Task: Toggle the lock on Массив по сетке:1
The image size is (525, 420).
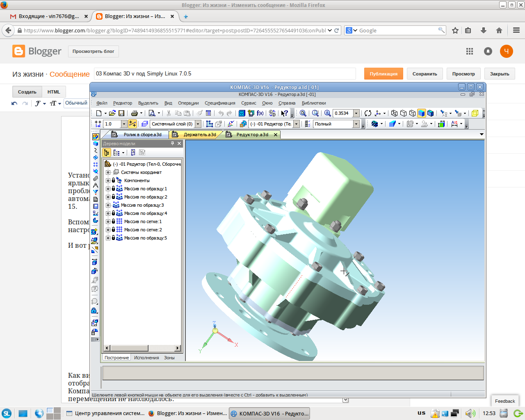Action: tap(113, 221)
